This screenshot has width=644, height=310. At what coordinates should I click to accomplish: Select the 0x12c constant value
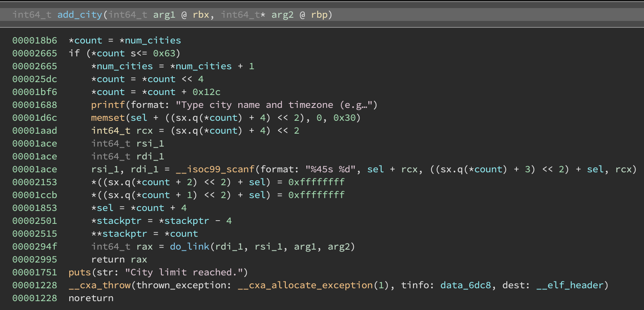[x=206, y=92]
